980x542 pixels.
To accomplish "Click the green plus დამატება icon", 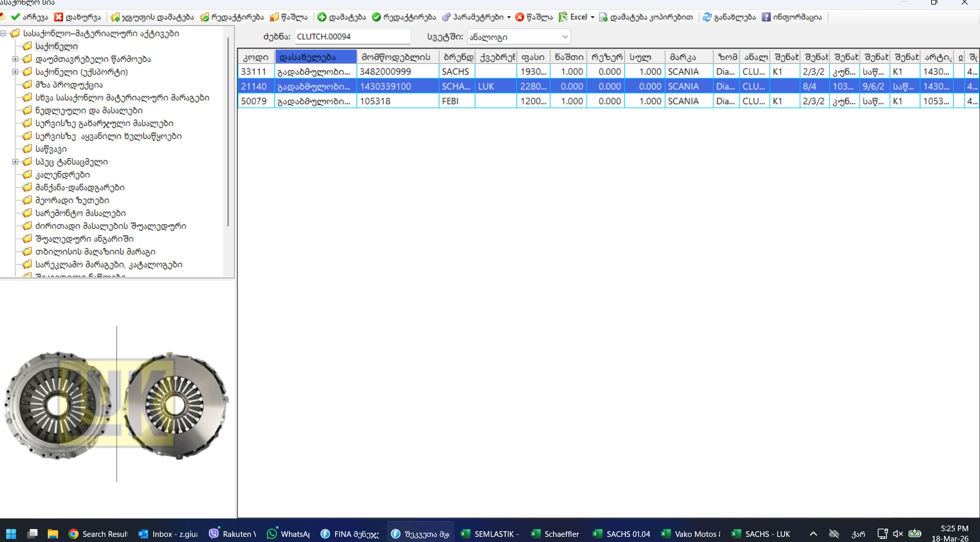I will coord(322,17).
